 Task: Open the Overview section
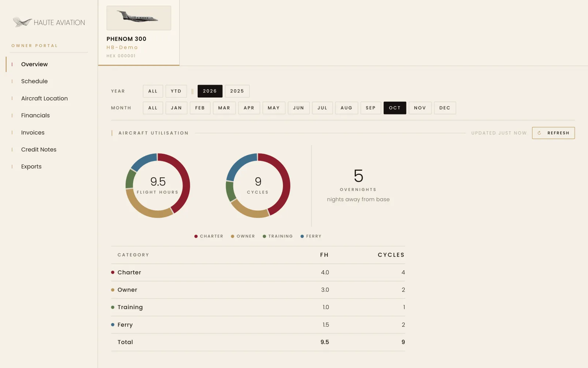coord(34,64)
